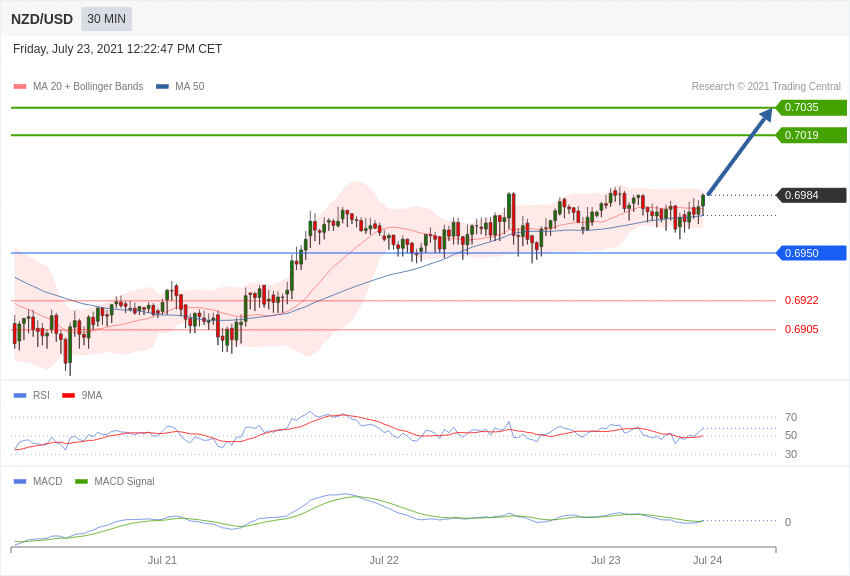Click the 0.6984 current price tag

point(810,195)
